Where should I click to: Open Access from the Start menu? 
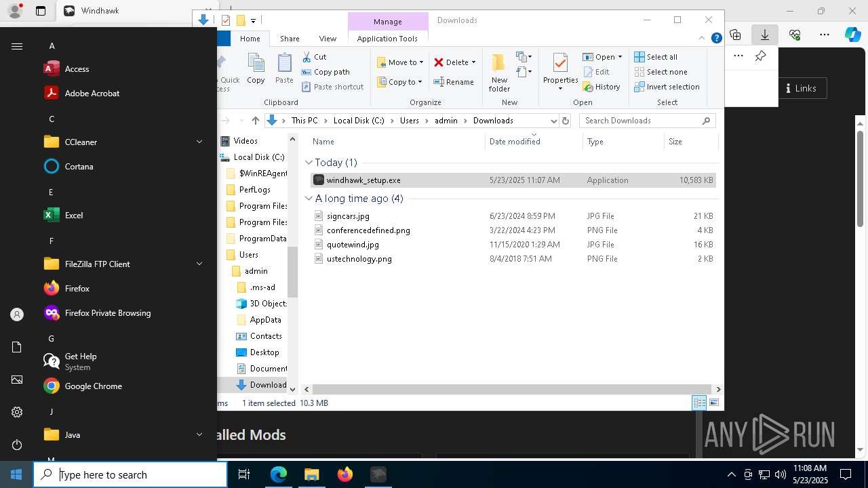(125, 69)
